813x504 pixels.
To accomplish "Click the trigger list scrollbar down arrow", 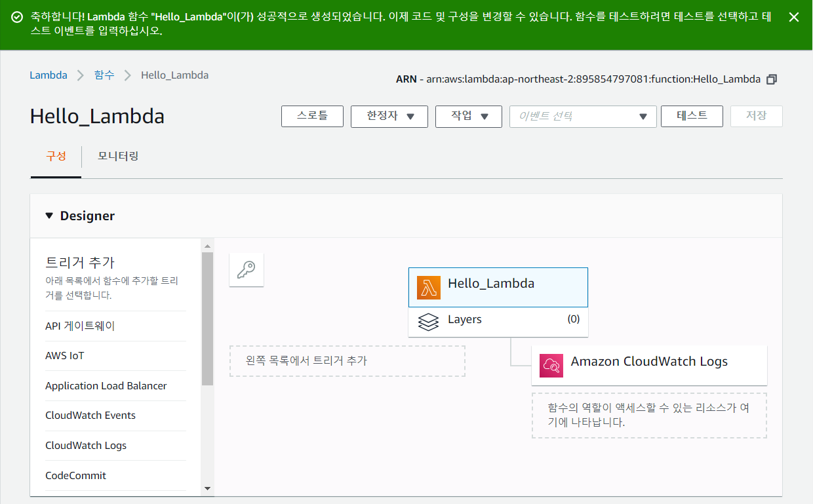I will [207, 488].
